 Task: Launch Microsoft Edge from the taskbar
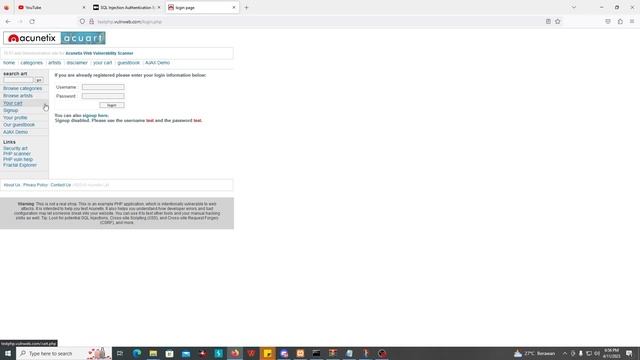coord(137,353)
